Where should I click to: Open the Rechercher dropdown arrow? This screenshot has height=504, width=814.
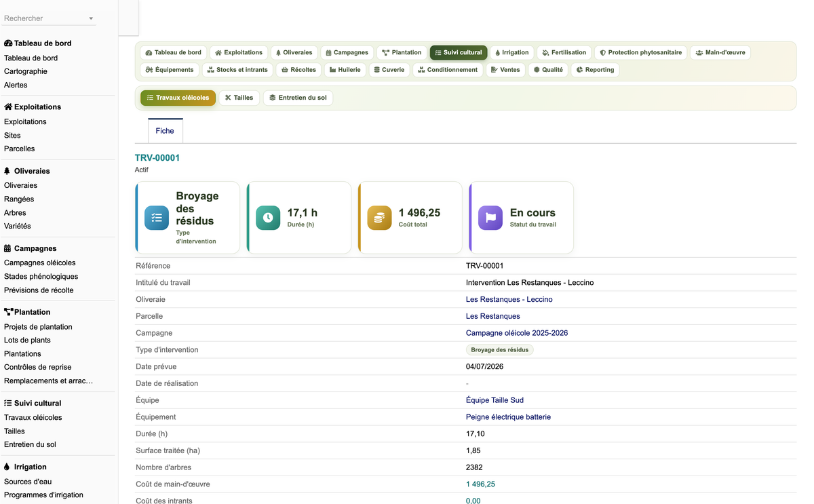tap(91, 19)
